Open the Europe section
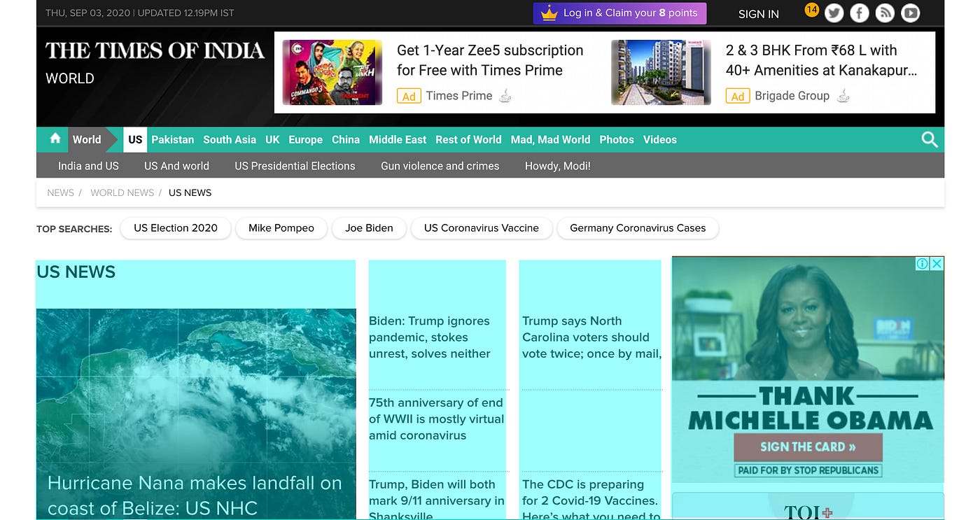 (306, 139)
